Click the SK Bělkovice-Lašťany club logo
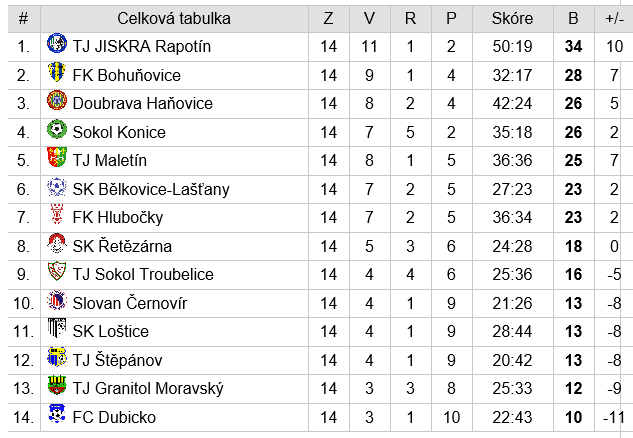The image size is (633, 438). click(57, 187)
